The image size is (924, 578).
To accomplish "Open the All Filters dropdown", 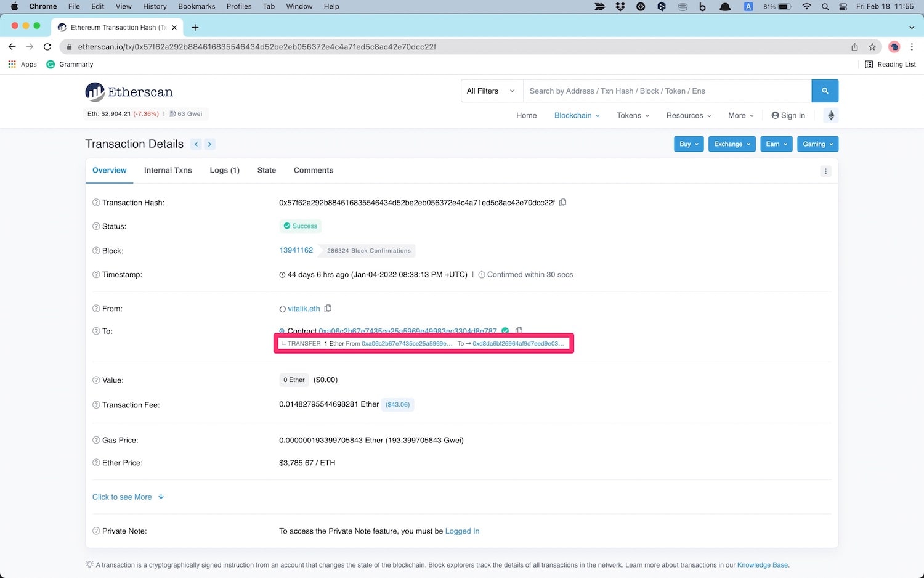I will 492,91.
